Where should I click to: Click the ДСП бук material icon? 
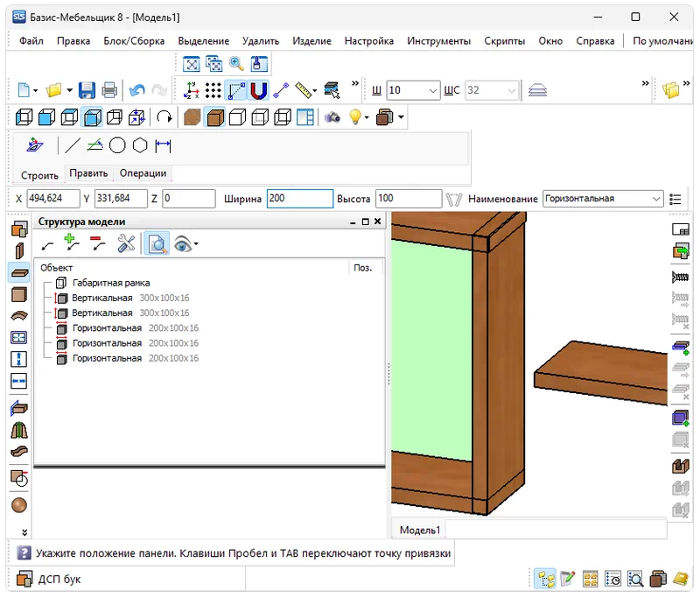[24, 579]
